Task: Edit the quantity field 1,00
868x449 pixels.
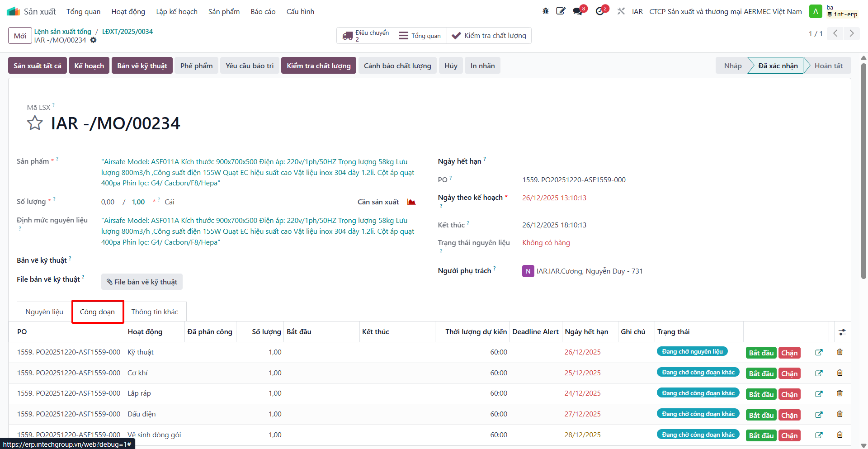Action: point(138,202)
